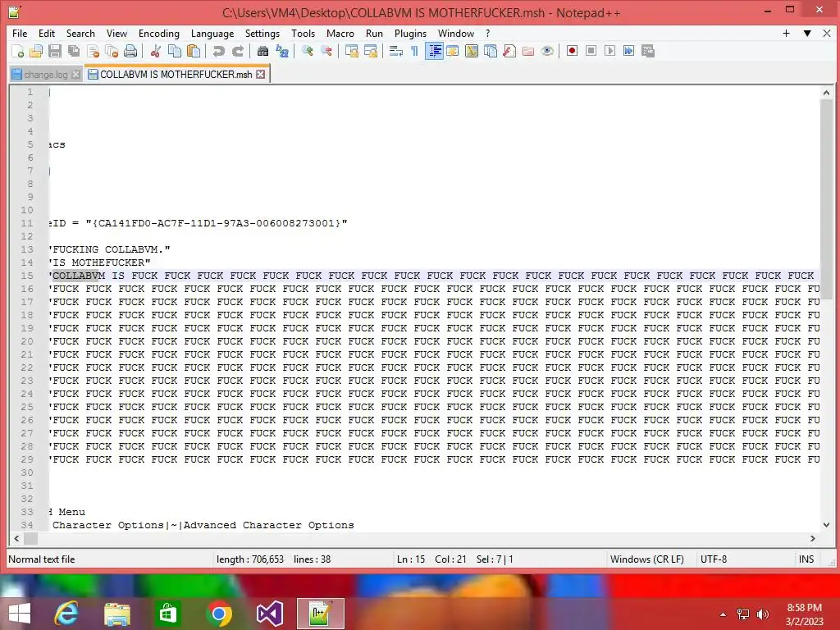Open the Language menu
The image size is (840, 630).
coord(212,33)
